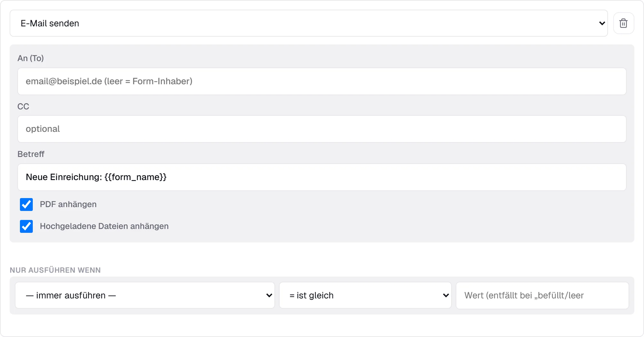
Task: Expand the "= ist gleich" operator dropdown
Action: 365,296
